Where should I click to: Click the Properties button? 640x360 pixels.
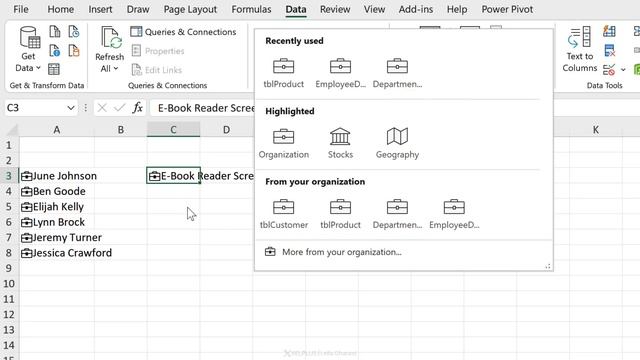point(158,51)
